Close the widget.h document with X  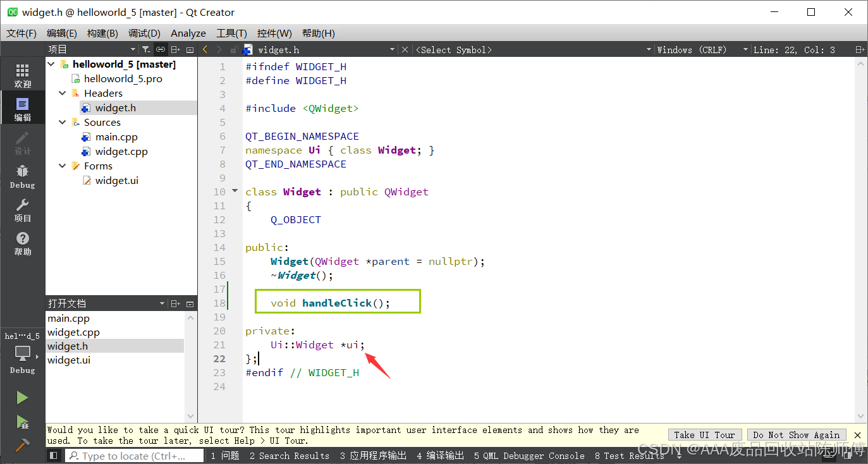[405, 49]
